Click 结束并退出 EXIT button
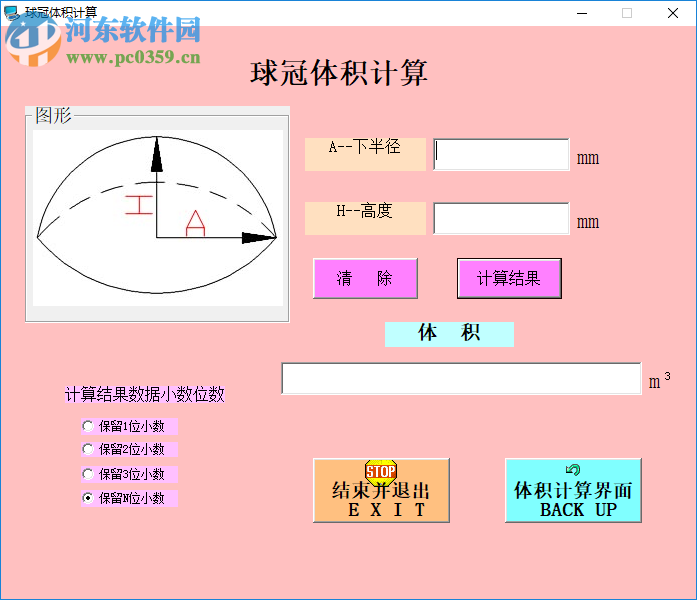The height and width of the screenshot is (600, 697). pos(381,490)
